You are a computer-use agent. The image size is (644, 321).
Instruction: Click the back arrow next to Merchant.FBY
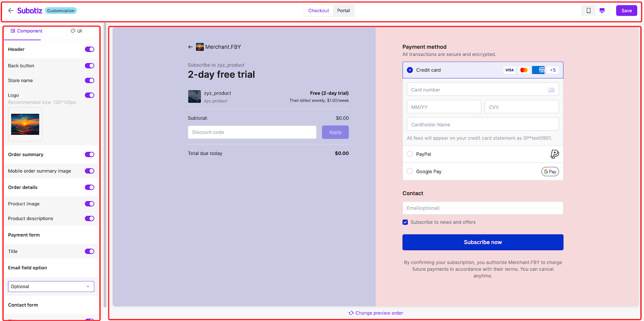190,47
